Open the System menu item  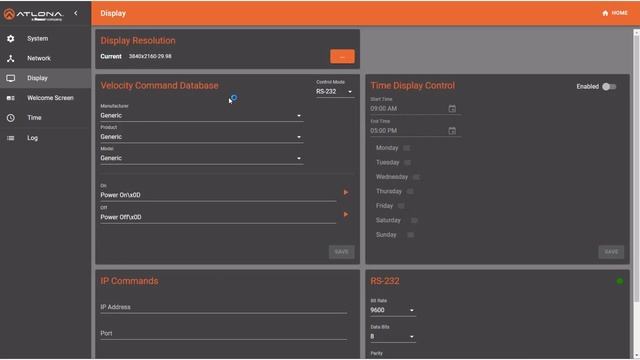coord(45,38)
